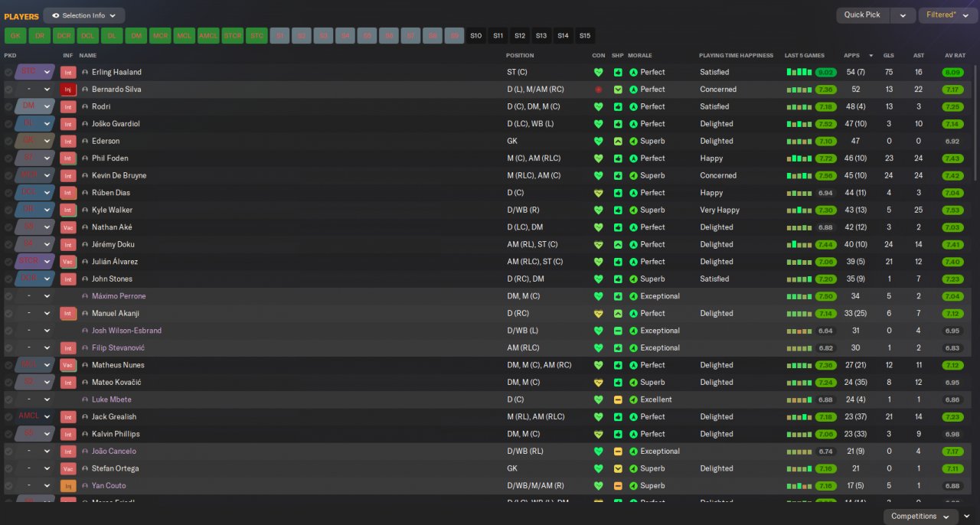Click the Inj injury icon for Bernardo Silva

(x=68, y=90)
